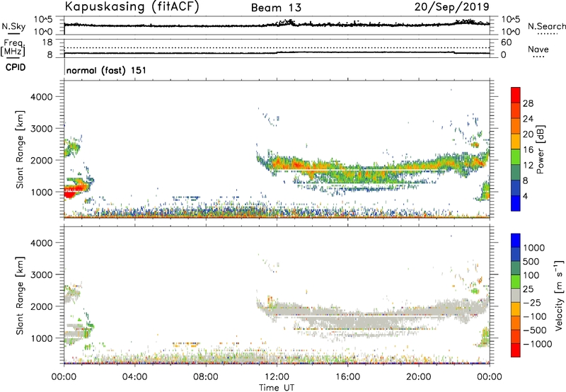The width and height of the screenshot is (566, 392).
Task: Select the yellow 16–20 dB Power colorbar segment
Action: pos(516,141)
